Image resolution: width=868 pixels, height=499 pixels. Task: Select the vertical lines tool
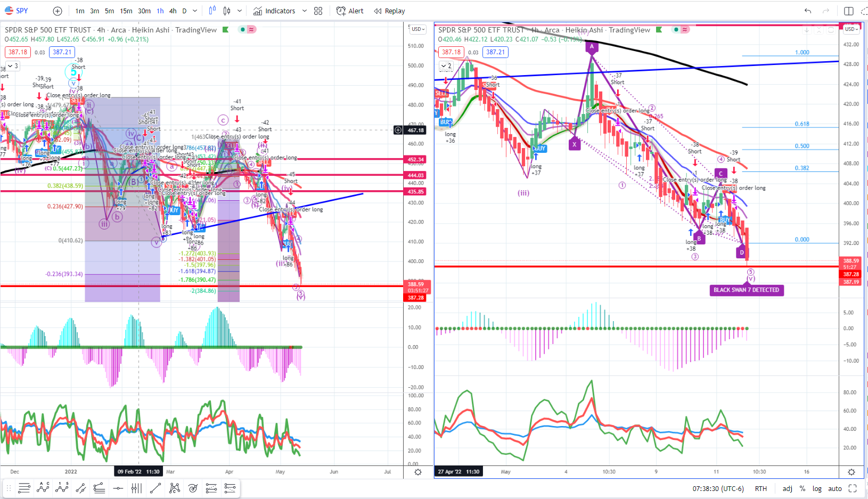[136, 488]
